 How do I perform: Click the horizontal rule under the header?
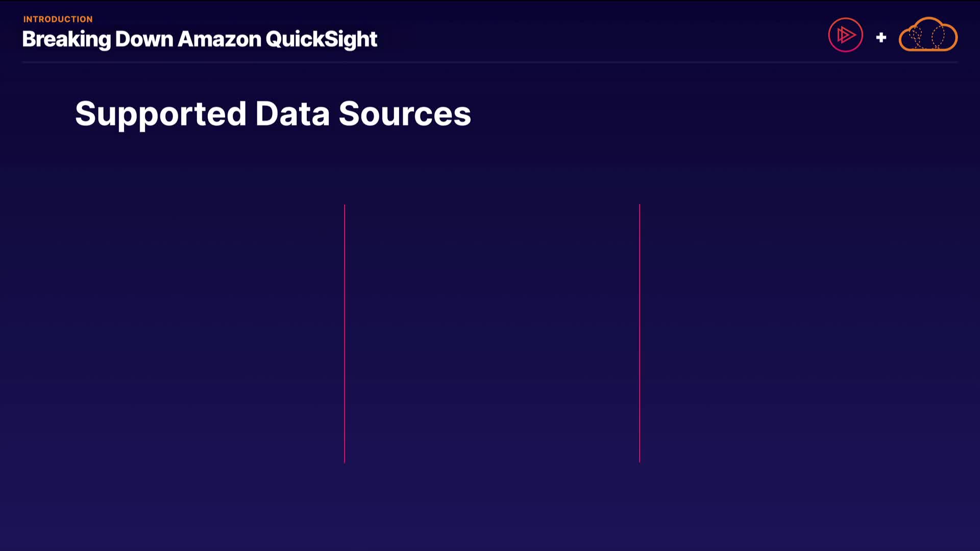click(x=490, y=62)
